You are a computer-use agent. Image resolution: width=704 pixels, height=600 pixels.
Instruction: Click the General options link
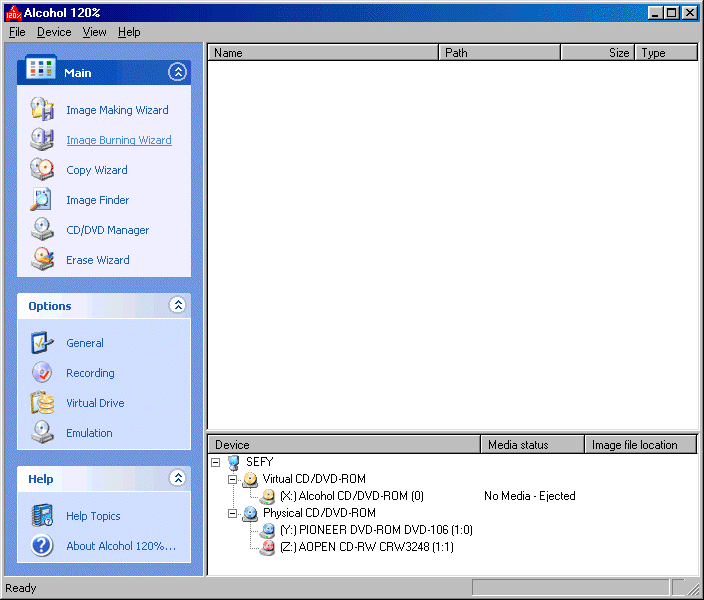[x=85, y=343]
